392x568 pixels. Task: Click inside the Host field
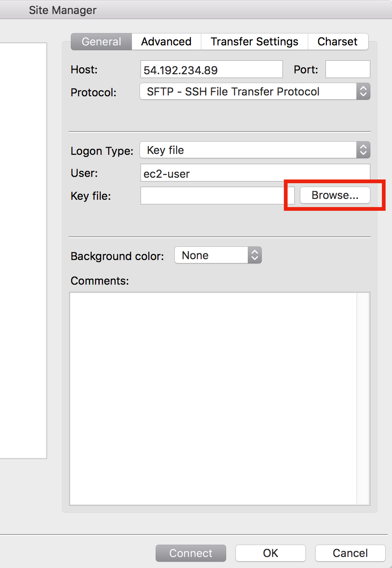[212, 69]
